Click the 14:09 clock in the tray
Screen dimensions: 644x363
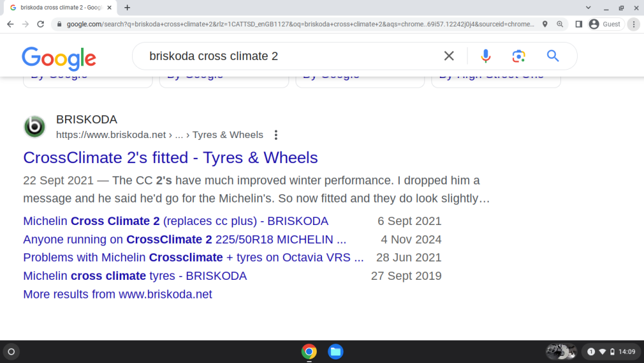click(627, 351)
